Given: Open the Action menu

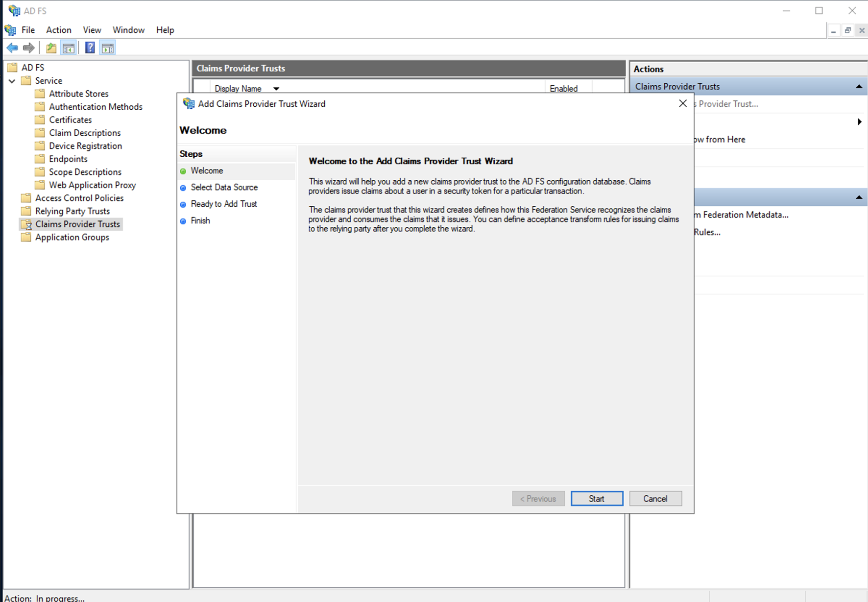Looking at the screenshot, I should point(58,30).
